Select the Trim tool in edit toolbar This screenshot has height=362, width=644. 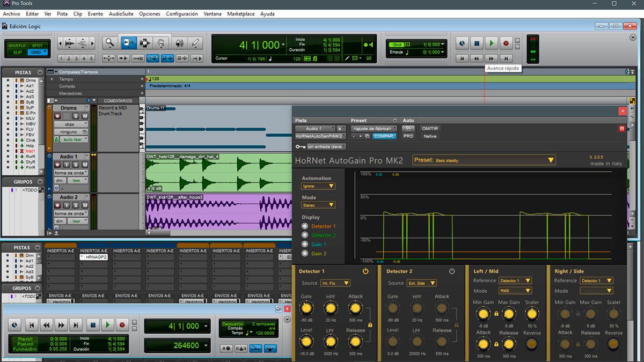(x=128, y=43)
